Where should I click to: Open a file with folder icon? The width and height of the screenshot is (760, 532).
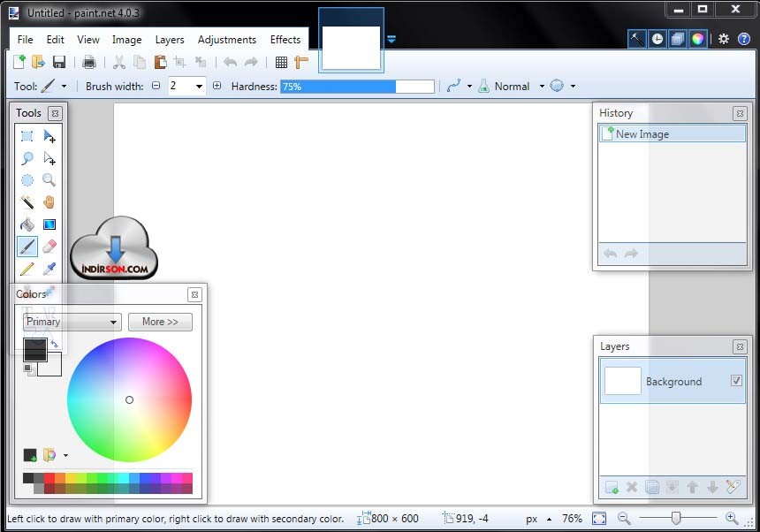[38, 62]
